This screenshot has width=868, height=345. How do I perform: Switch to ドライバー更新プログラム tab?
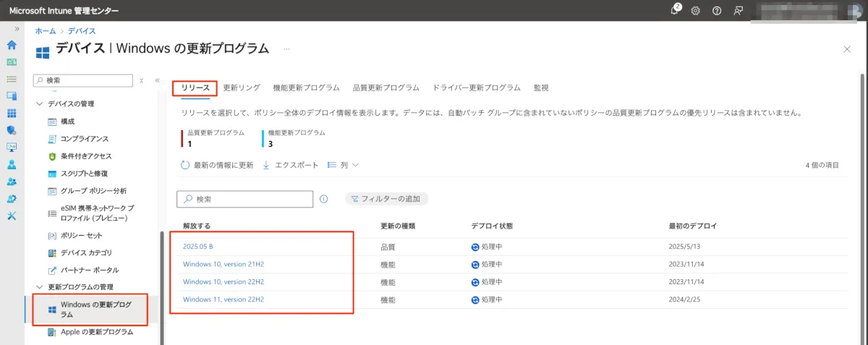pos(476,88)
